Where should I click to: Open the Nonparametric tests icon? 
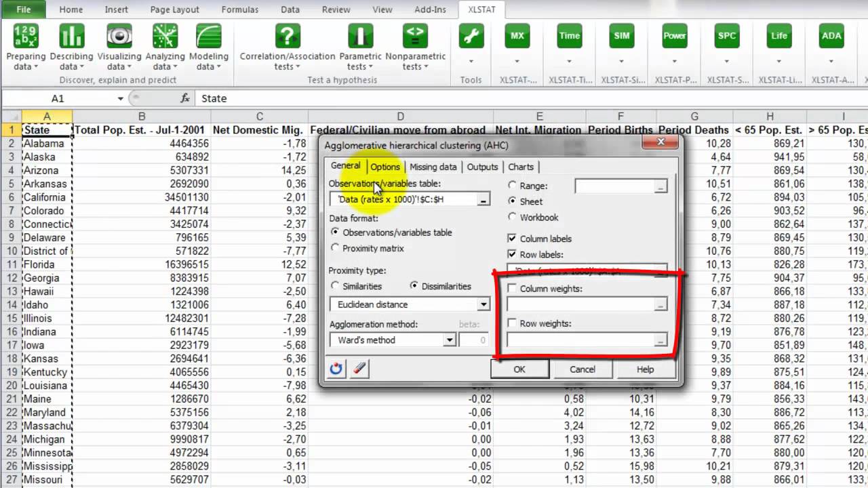tap(415, 36)
